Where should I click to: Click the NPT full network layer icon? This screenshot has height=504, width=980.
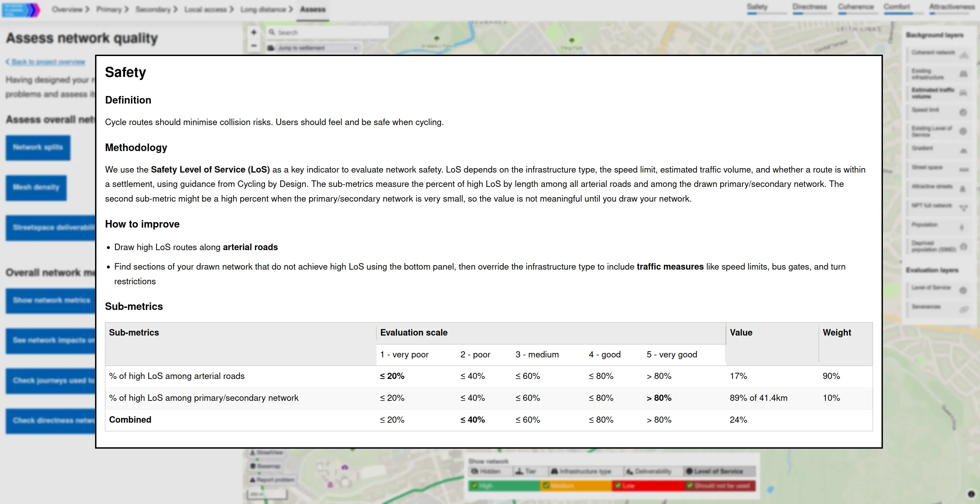click(x=963, y=207)
